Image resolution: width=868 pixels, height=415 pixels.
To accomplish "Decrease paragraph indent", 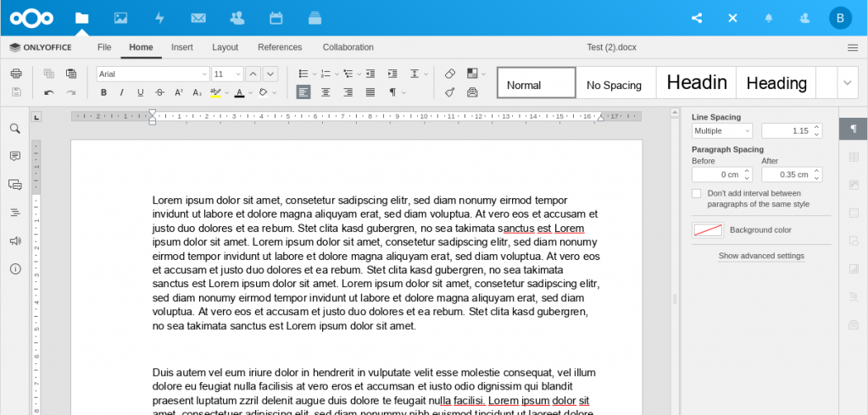I will tap(370, 74).
